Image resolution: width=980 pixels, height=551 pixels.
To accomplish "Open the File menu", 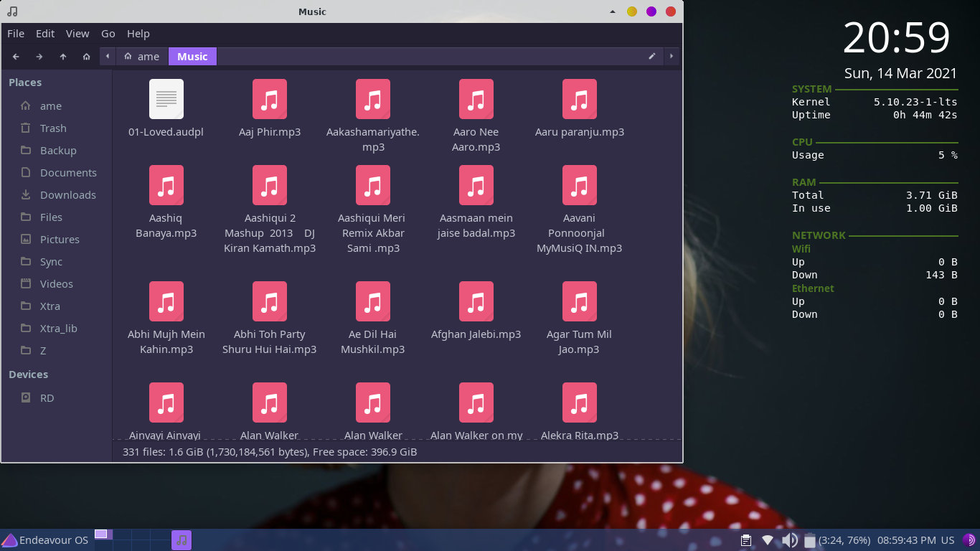I will 16,34.
